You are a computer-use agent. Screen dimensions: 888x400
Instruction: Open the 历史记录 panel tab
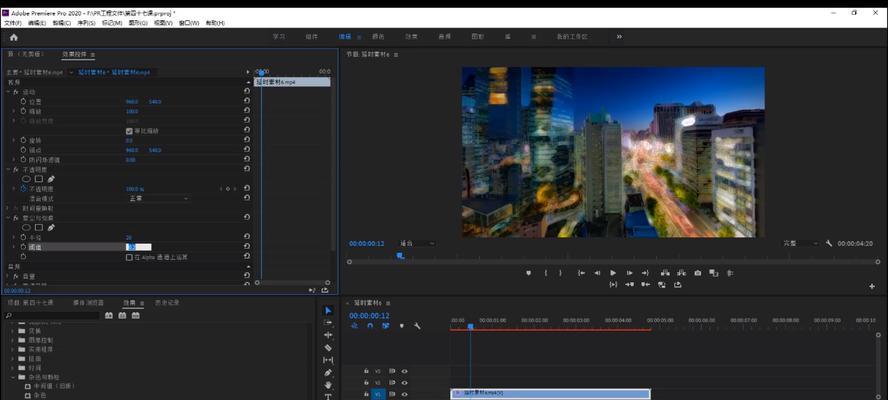click(x=167, y=303)
